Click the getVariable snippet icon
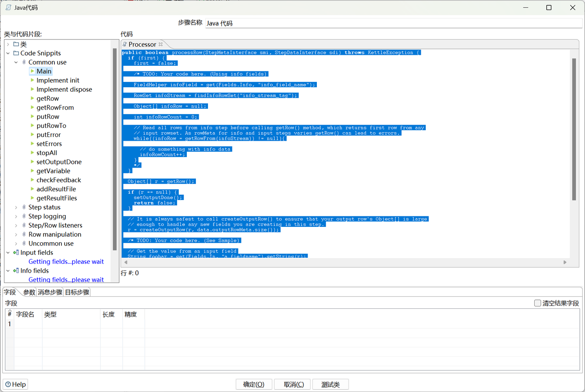This screenshot has height=392, width=585. coord(33,171)
